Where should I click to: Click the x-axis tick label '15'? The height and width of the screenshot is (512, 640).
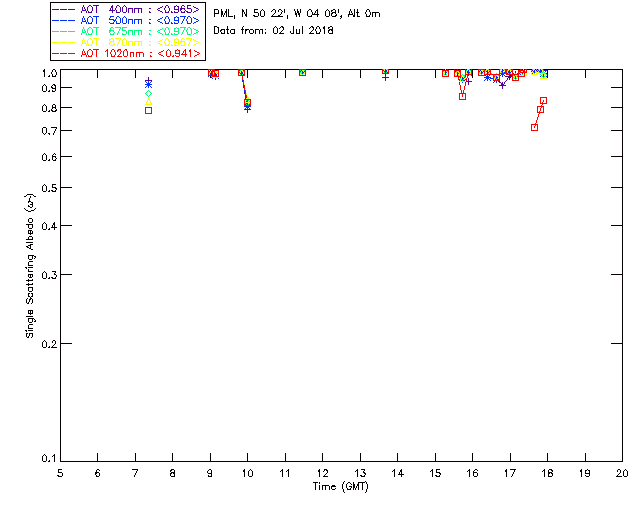click(435, 473)
